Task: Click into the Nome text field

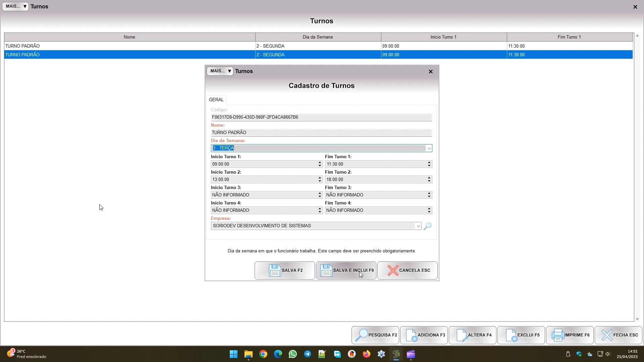Action: coord(321,133)
